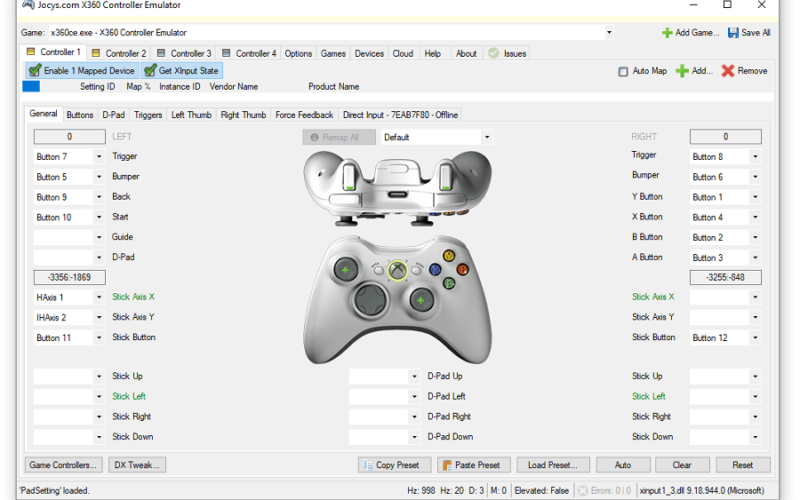Viewport: 800px width, 500px height.
Task: Open the Guide mapping dropdown
Action: [x=99, y=237]
